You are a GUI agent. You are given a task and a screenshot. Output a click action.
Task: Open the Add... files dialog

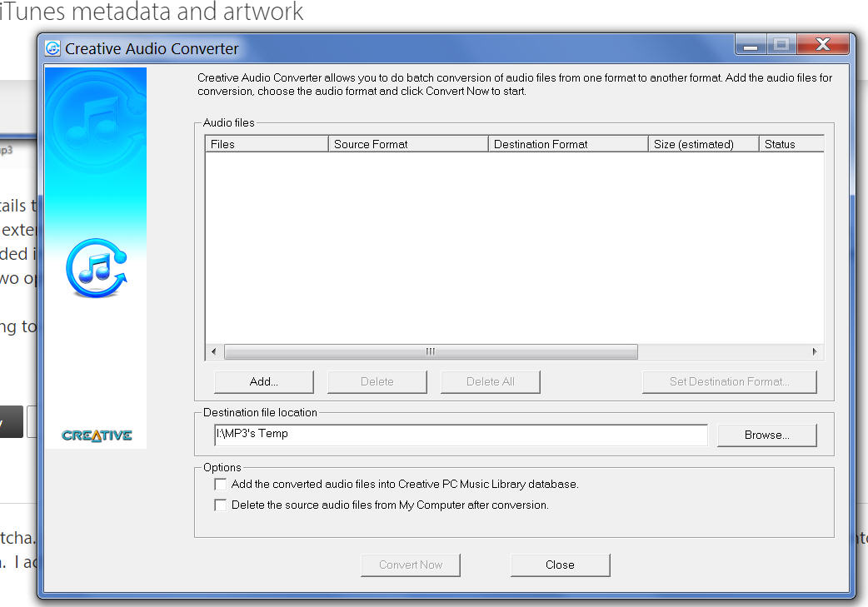(x=263, y=382)
